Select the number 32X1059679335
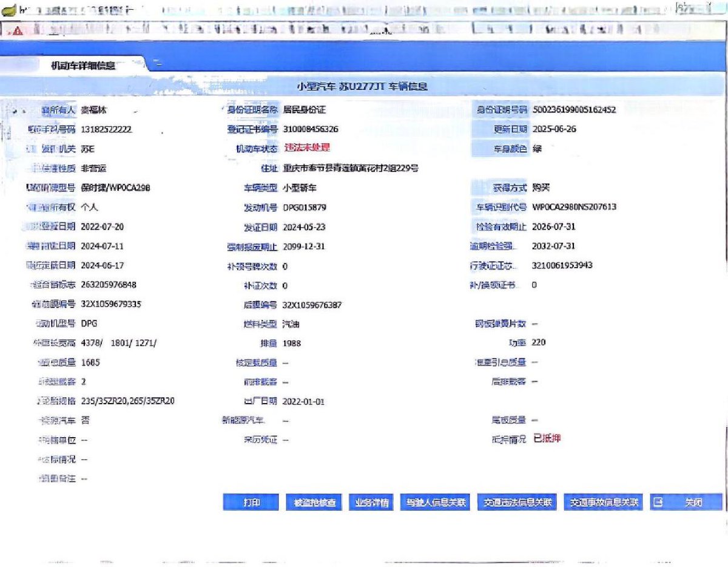 pos(112,304)
